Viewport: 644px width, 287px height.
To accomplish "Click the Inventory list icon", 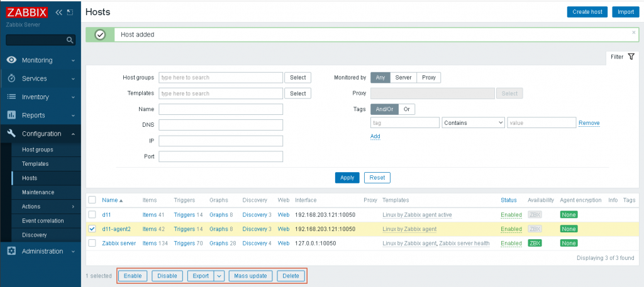I will pos(11,97).
